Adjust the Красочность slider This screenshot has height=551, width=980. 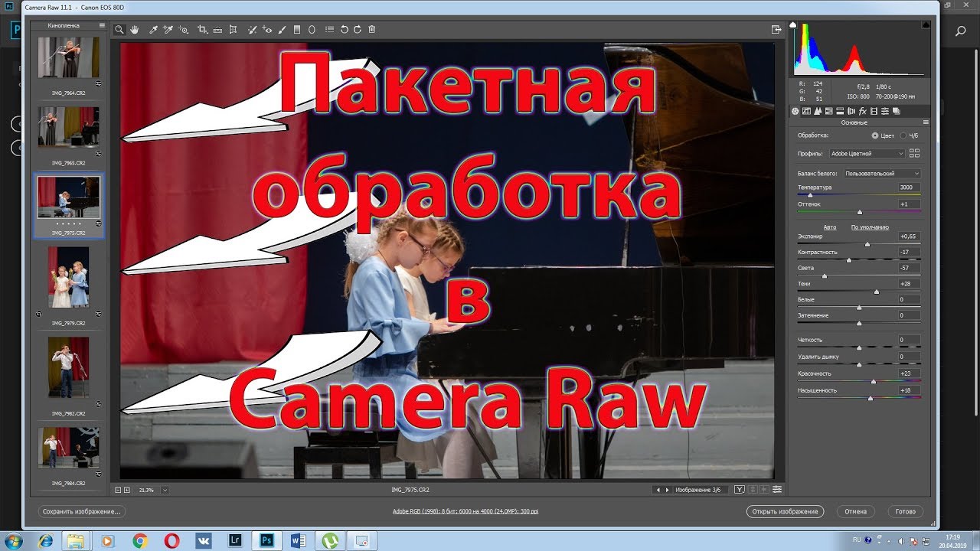pos(874,381)
